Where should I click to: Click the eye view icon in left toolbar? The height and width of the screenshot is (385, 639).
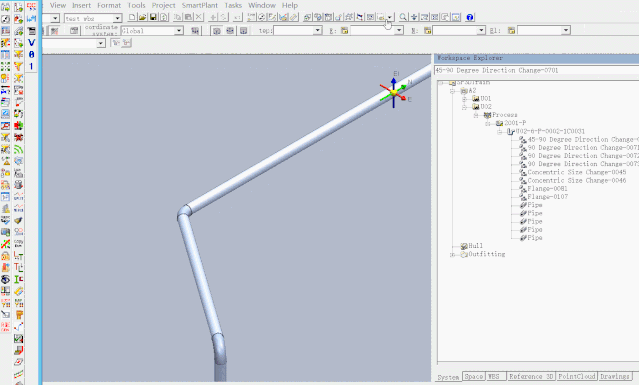click(x=5, y=279)
